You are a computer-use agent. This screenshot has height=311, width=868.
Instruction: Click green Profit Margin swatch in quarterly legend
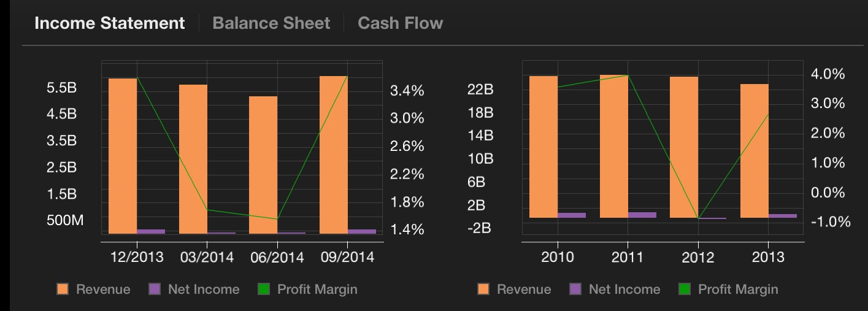[x=264, y=289]
